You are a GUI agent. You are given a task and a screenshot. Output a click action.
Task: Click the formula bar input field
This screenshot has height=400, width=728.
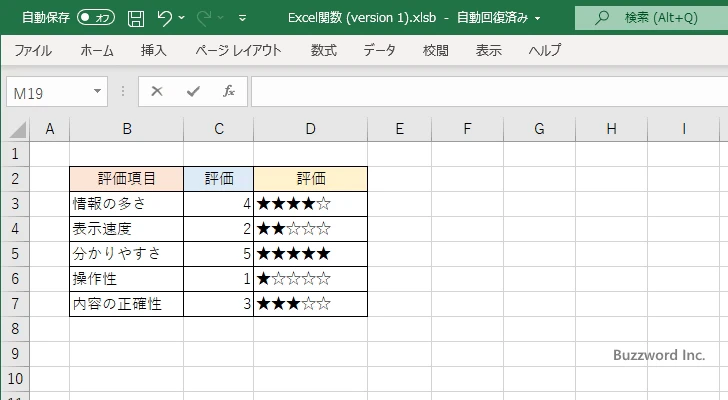[480, 91]
